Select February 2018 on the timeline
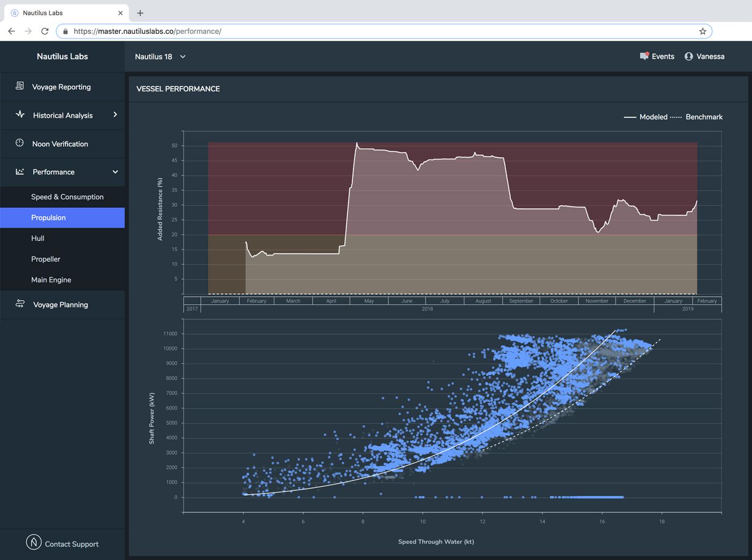This screenshot has height=560, width=752. tap(256, 301)
